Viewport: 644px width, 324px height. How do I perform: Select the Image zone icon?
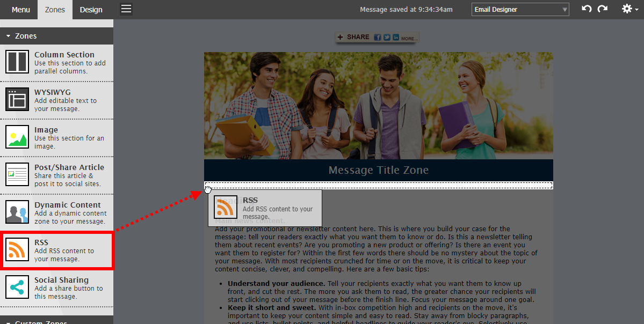17,137
